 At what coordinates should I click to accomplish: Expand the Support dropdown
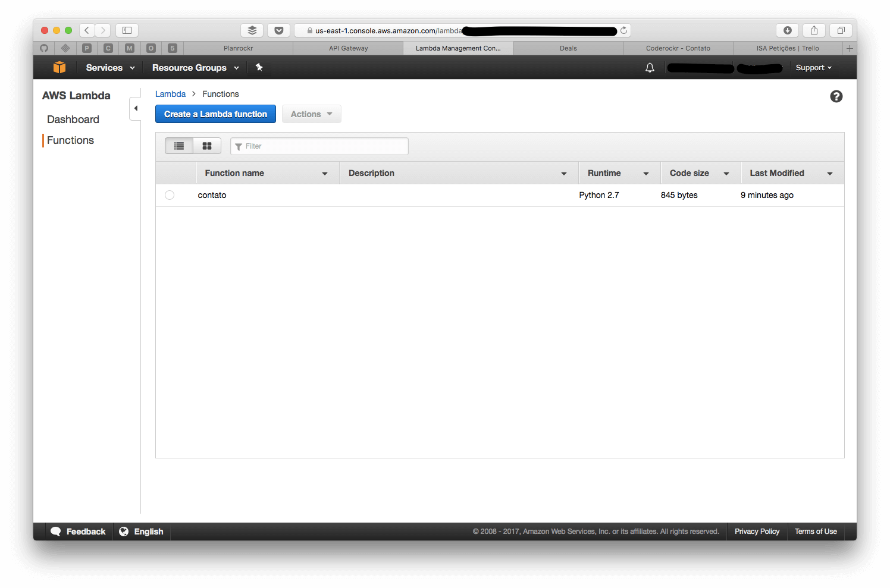(x=813, y=67)
